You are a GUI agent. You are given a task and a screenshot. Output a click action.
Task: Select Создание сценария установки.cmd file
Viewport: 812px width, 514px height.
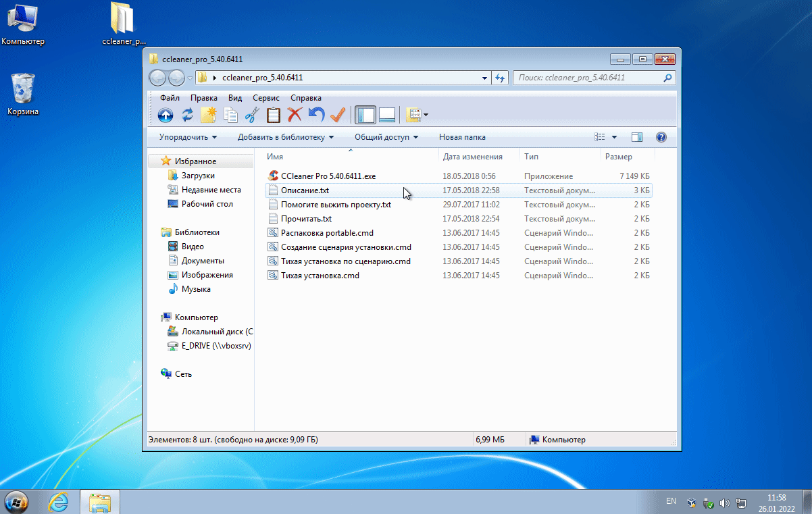point(459,247)
